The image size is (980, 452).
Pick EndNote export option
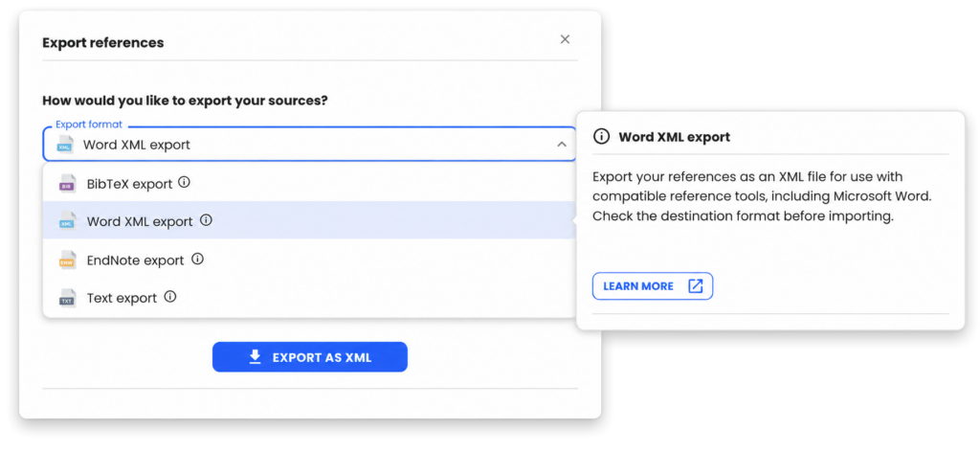[x=309, y=260]
